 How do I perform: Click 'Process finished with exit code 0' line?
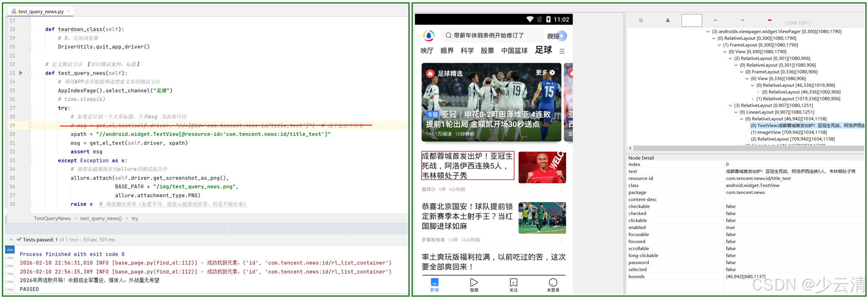pyautogui.click(x=72, y=254)
